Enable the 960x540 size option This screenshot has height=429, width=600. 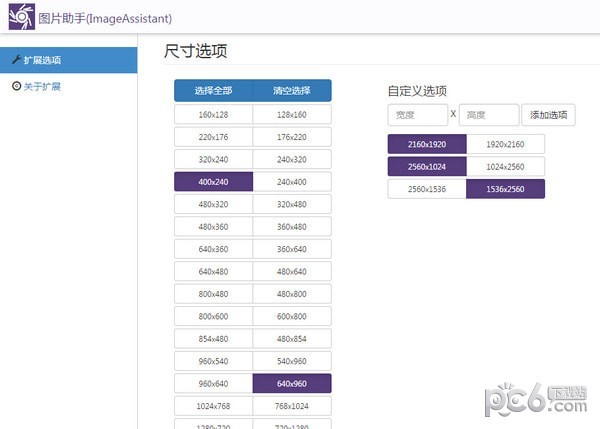(x=214, y=361)
